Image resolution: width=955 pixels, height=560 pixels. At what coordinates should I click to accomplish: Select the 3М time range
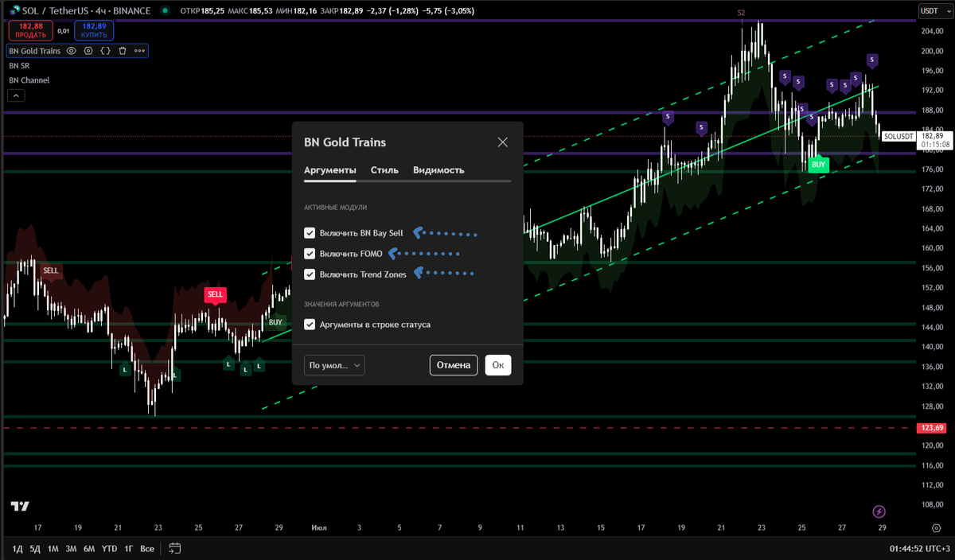(x=71, y=548)
